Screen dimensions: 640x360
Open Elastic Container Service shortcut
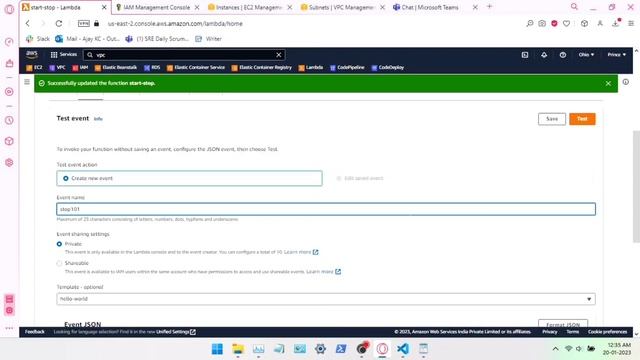click(196, 67)
